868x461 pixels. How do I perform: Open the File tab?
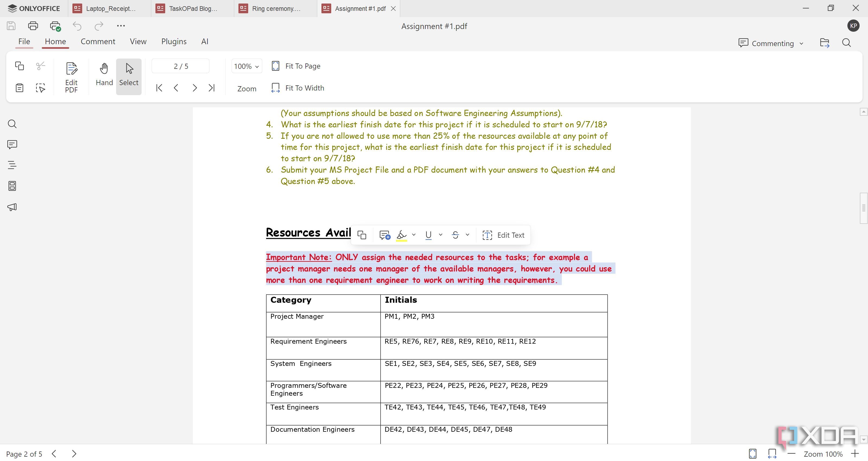pyautogui.click(x=24, y=41)
